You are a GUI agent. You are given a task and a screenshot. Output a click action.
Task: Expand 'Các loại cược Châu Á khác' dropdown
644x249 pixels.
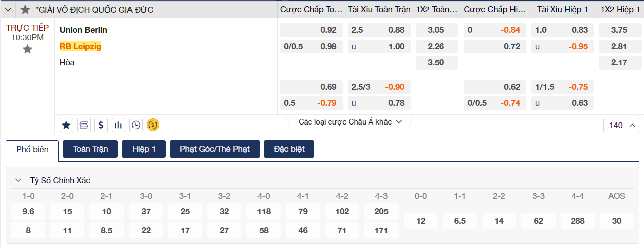[x=350, y=122]
